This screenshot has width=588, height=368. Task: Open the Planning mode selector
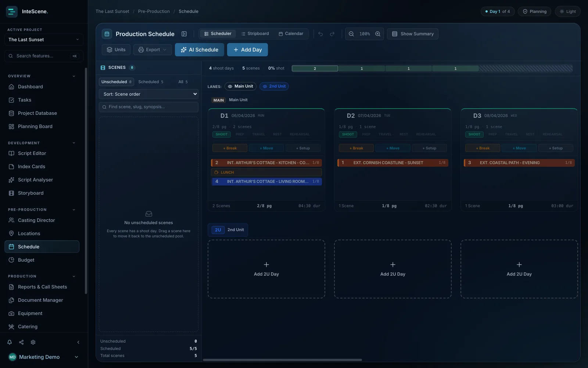pyautogui.click(x=535, y=11)
